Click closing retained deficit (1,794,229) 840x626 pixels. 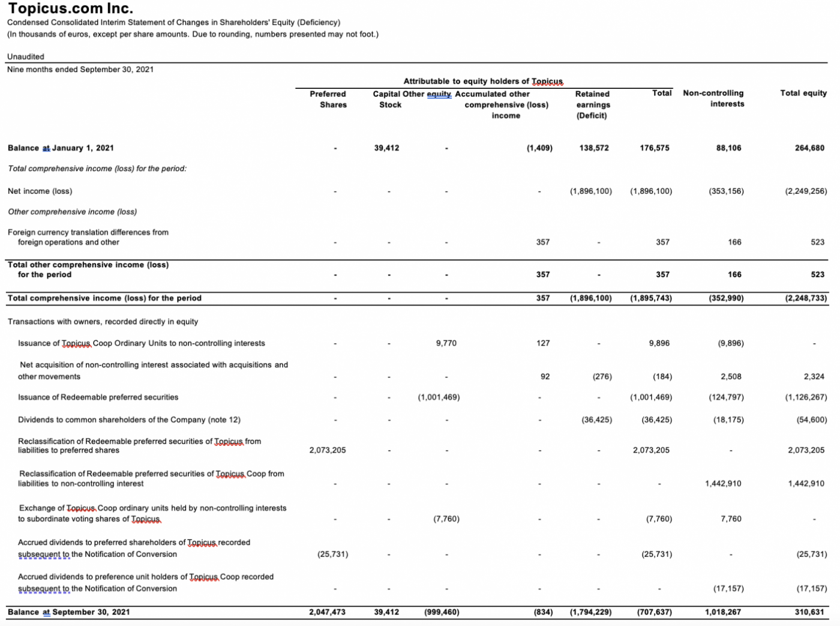[591, 612]
